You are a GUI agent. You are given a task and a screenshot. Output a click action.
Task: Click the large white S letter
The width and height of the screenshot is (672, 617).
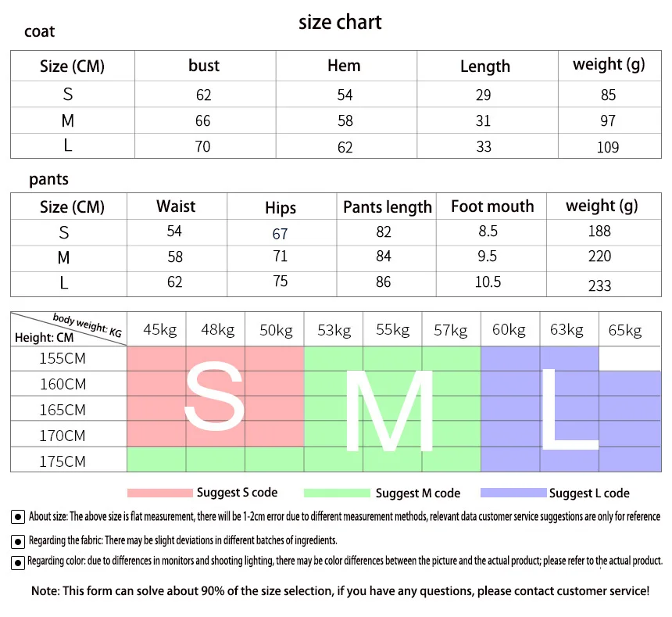[214, 395]
